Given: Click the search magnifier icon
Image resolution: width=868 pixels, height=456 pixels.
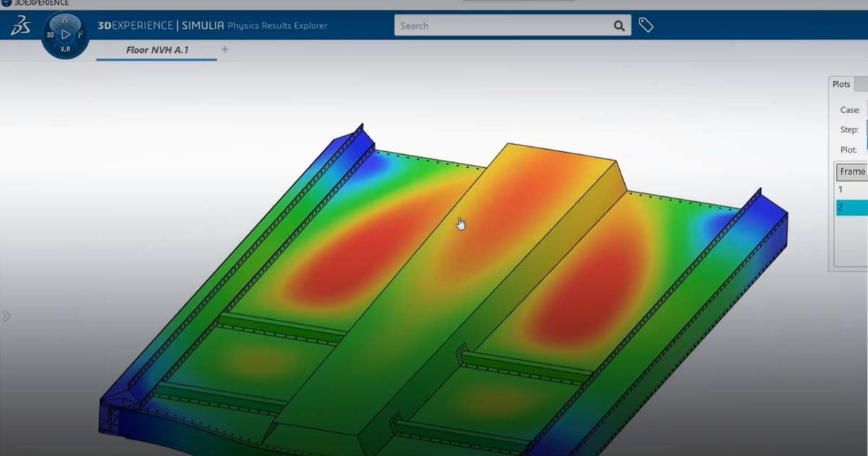Looking at the screenshot, I should tap(618, 25).
